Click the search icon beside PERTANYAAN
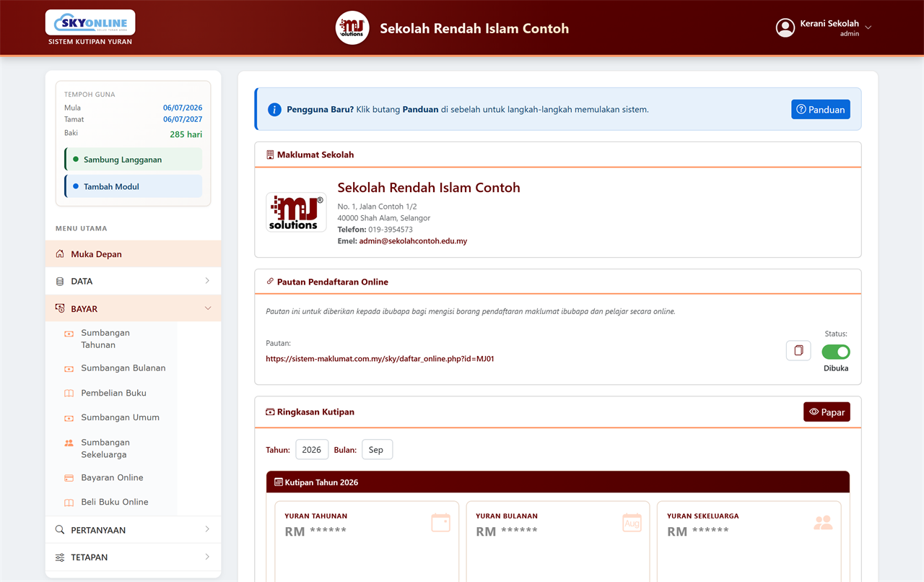The width and height of the screenshot is (924, 582). point(60,530)
